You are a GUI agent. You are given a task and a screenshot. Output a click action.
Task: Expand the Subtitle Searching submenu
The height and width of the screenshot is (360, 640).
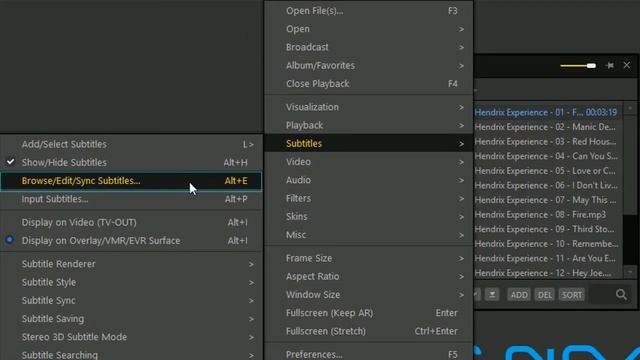(x=131, y=354)
